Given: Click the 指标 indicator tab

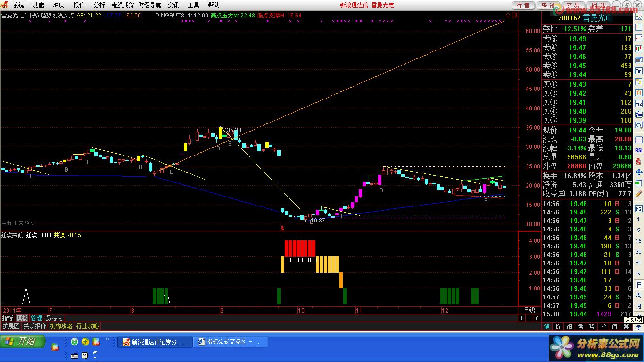Looking at the screenshot, I should click(x=8, y=318).
